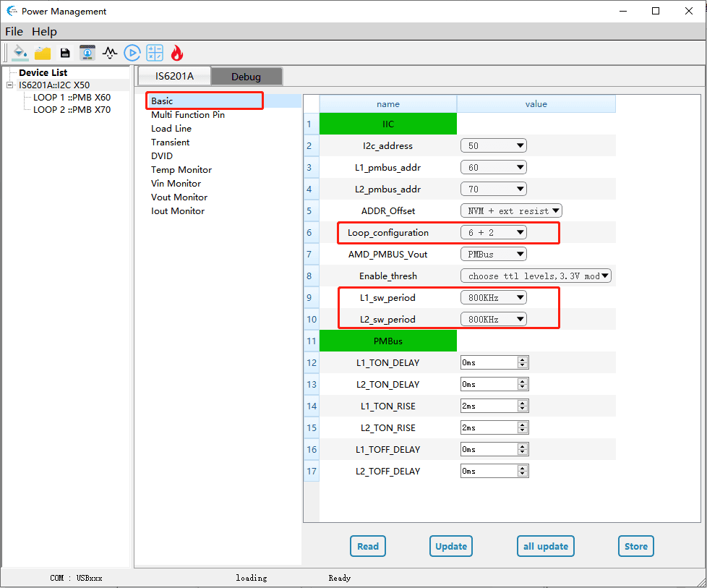
Task: Select Vout Monitor in the category list
Action: click(179, 197)
